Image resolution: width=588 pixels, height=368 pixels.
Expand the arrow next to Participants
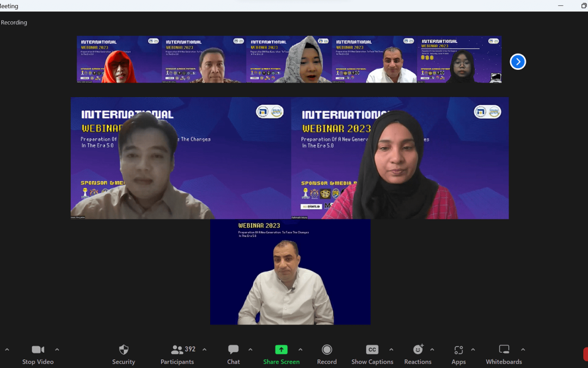(205, 349)
